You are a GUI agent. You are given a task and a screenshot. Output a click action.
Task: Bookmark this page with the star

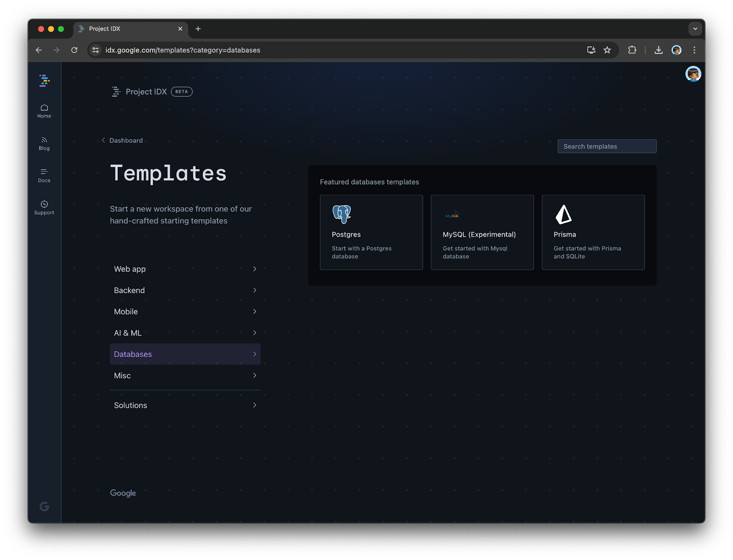(x=607, y=50)
